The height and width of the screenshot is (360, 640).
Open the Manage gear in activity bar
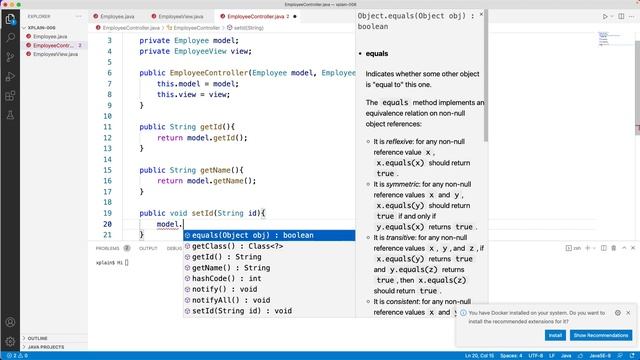pos(10,341)
